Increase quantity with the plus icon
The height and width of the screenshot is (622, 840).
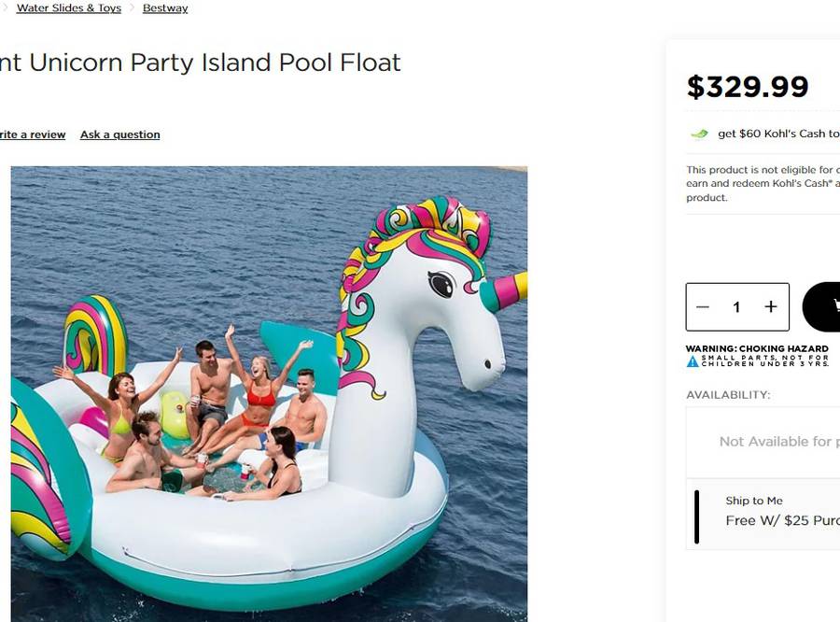coord(770,306)
